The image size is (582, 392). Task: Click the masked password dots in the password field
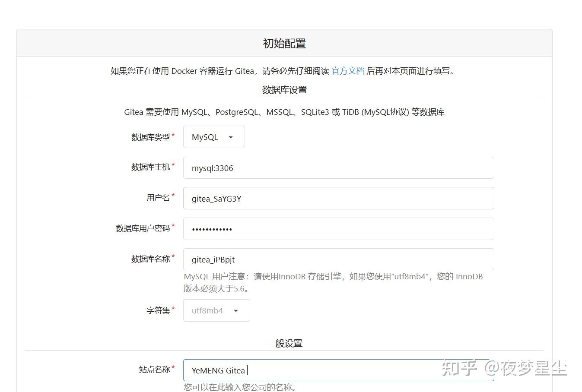pyautogui.click(x=212, y=229)
